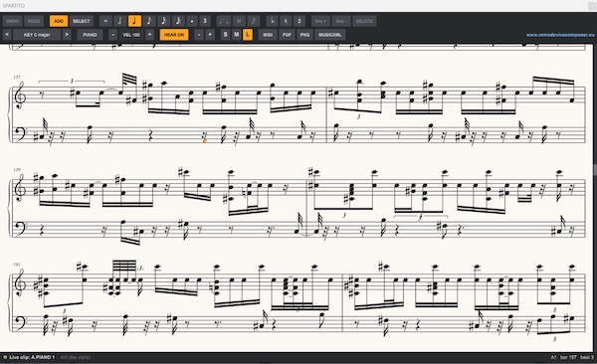Click the bass clef in the bar 159 system
Image resolution: width=597 pixels, height=364 pixels.
tap(20, 228)
